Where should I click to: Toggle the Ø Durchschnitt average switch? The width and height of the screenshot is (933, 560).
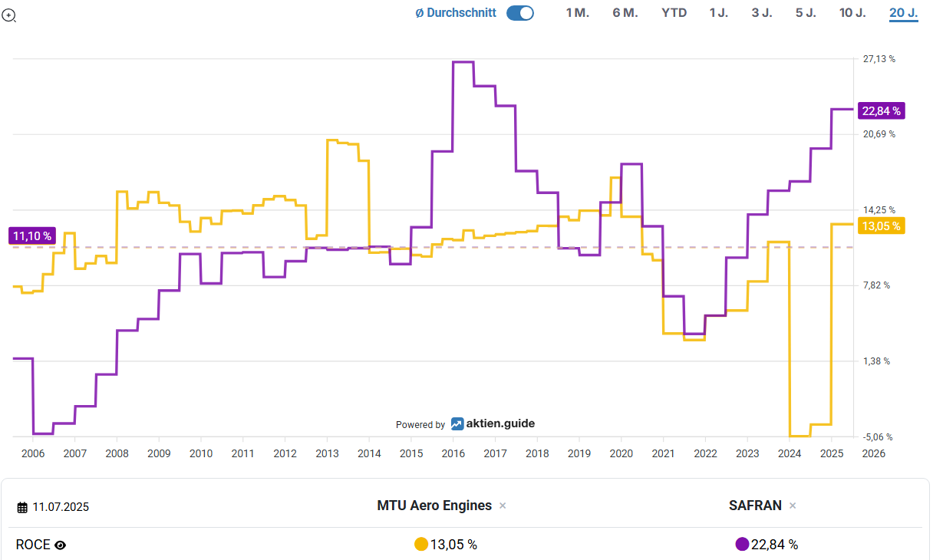coord(520,13)
